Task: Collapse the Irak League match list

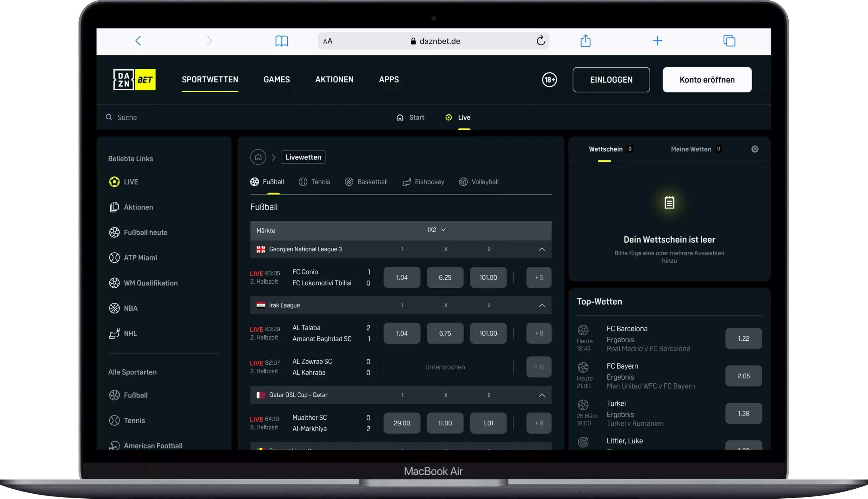Action: [x=542, y=305]
